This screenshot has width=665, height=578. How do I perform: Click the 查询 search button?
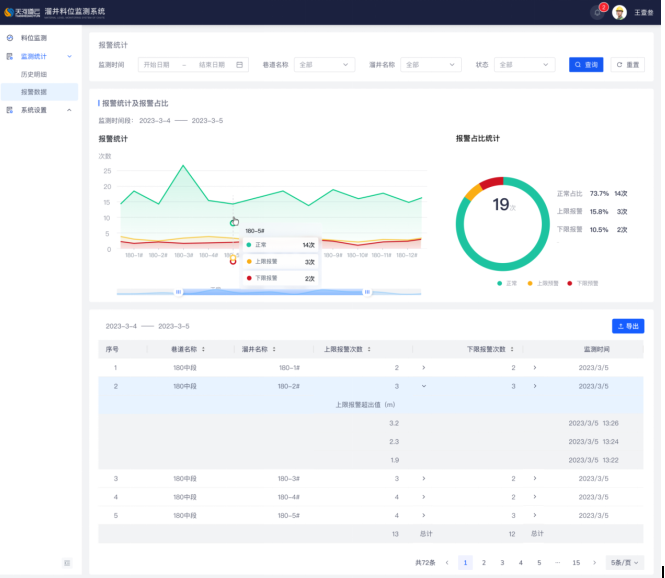point(586,65)
